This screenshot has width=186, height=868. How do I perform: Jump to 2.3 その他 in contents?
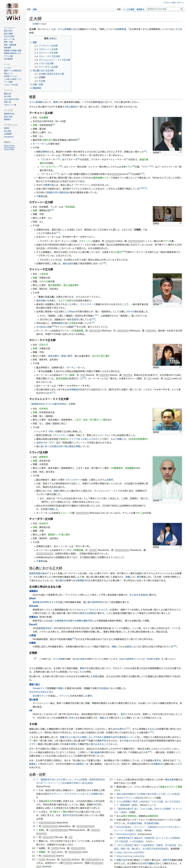tap(40, 81)
